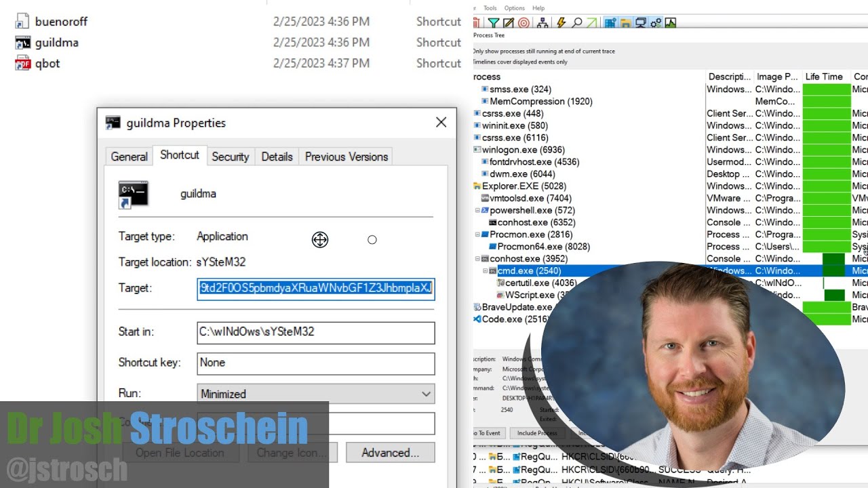Viewport: 868px width, 488px height.
Task: Click the vmtoolsd.exe VMware icon in tree
Action: click(485, 198)
